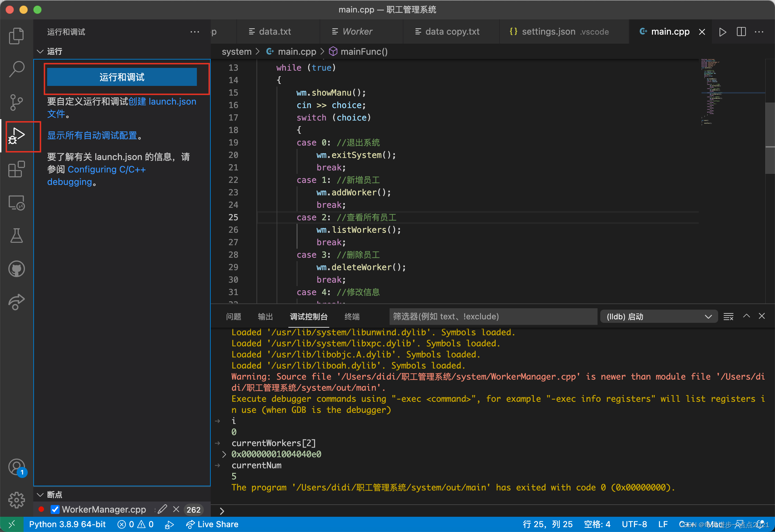Toggle word wrap in debug console
The height and width of the screenshot is (532, 775).
pos(728,317)
